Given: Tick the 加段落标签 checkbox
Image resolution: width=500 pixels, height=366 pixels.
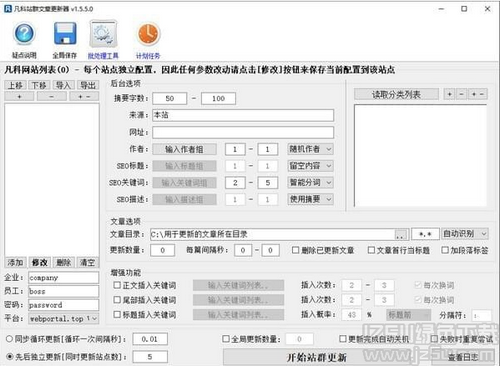Looking at the screenshot, I should point(445,250).
